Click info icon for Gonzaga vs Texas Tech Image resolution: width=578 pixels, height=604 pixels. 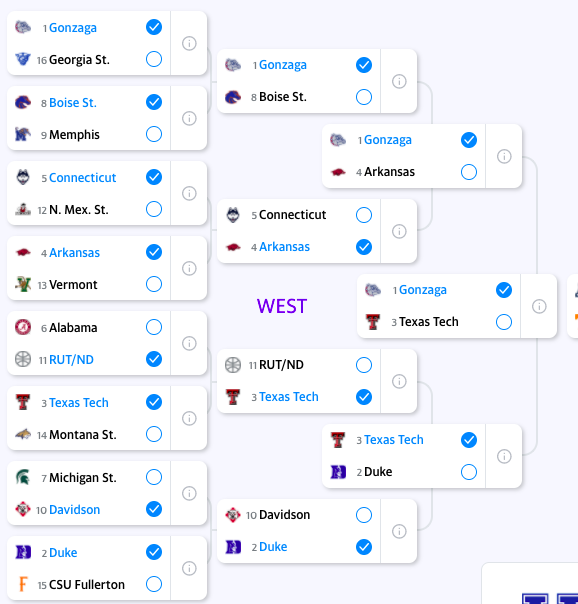click(x=539, y=306)
